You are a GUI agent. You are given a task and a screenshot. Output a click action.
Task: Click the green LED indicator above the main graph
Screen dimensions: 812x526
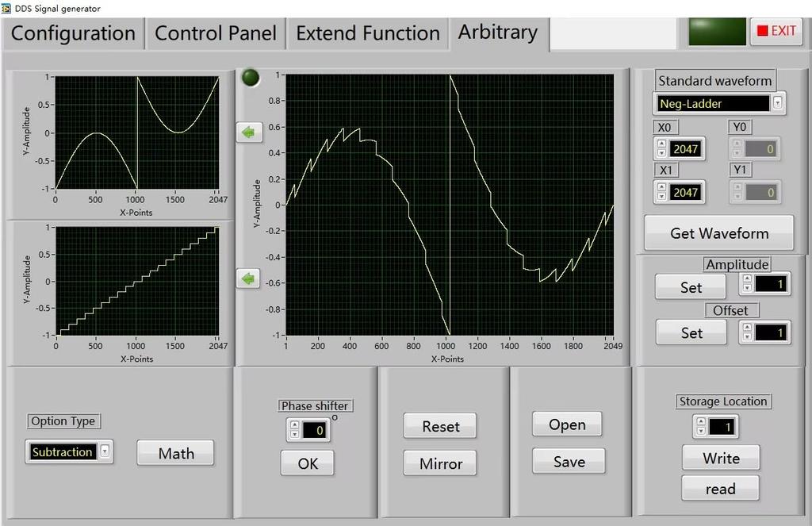click(251, 79)
